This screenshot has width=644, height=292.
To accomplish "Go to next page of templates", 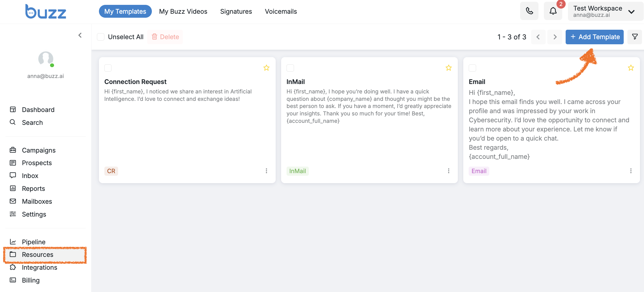I will pos(555,37).
